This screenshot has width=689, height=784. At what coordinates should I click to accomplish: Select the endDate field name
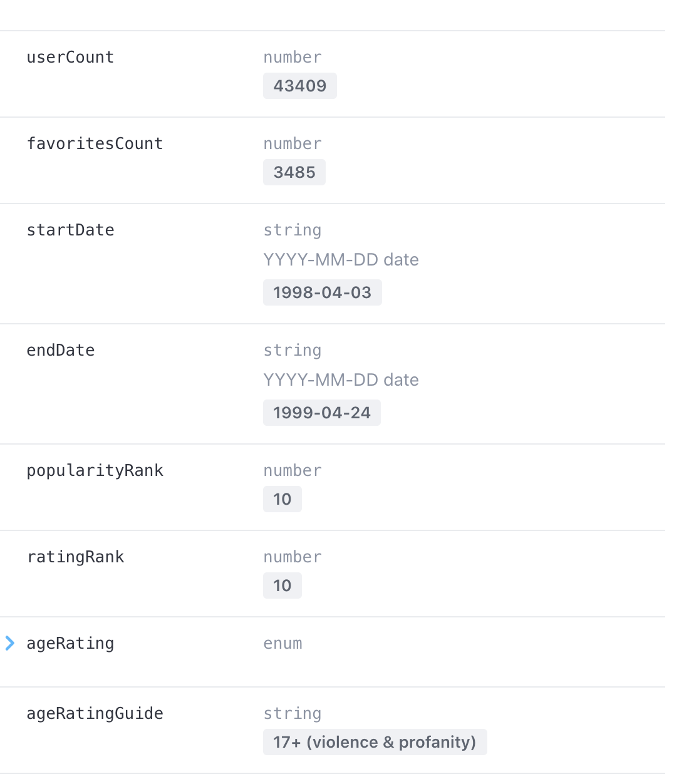(x=60, y=350)
